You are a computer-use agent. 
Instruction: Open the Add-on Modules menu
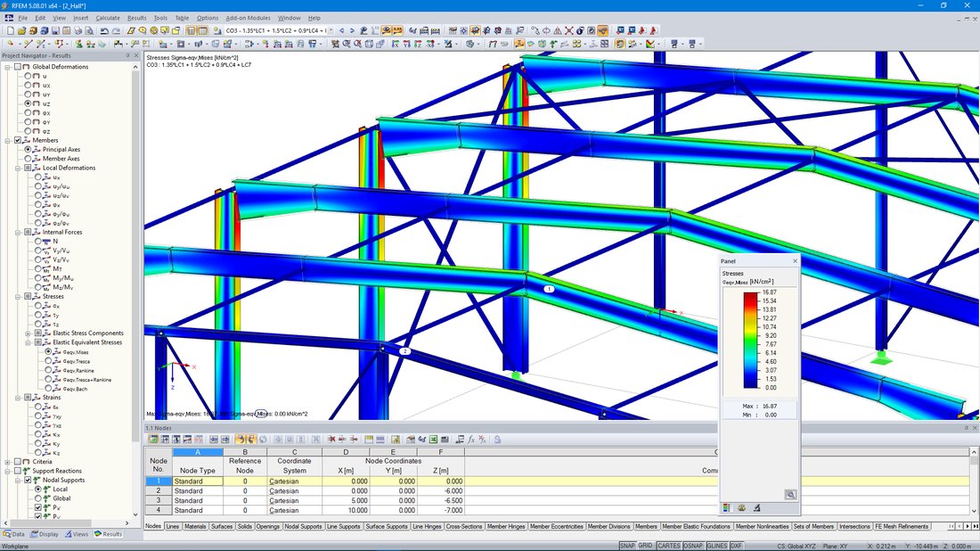click(x=249, y=18)
